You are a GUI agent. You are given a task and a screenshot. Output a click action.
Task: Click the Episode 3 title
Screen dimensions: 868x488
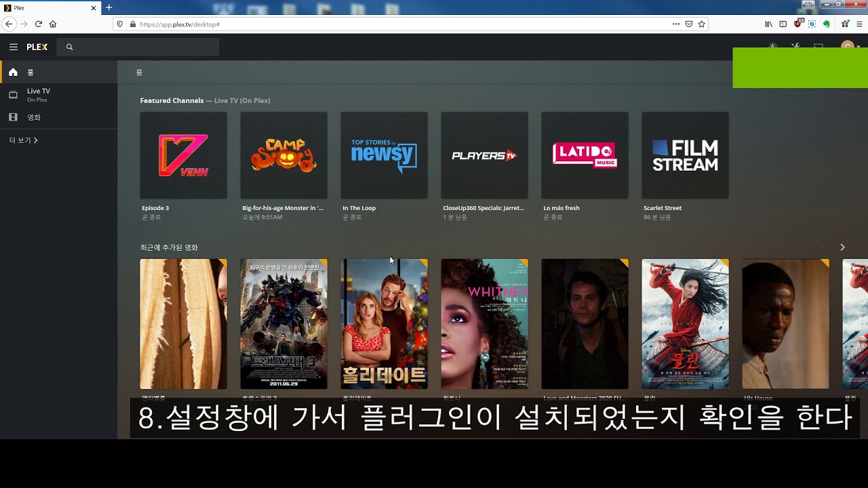pyautogui.click(x=155, y=208)
